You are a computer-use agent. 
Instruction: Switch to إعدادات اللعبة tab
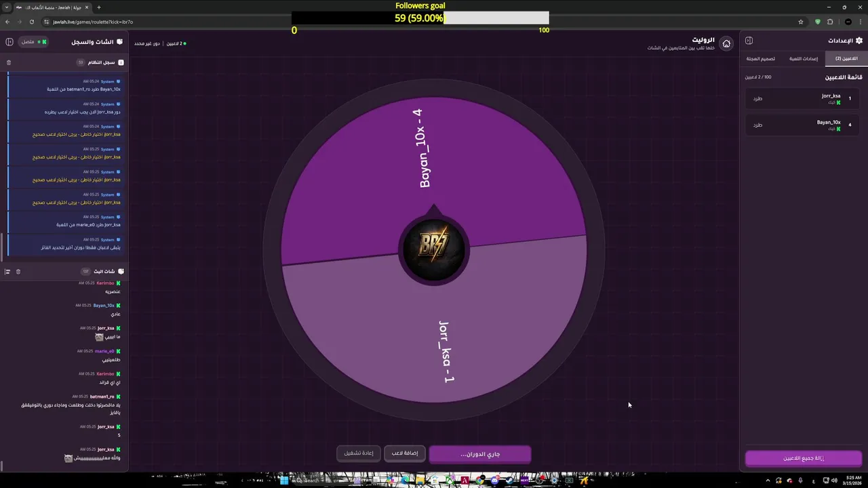[804, 59]
